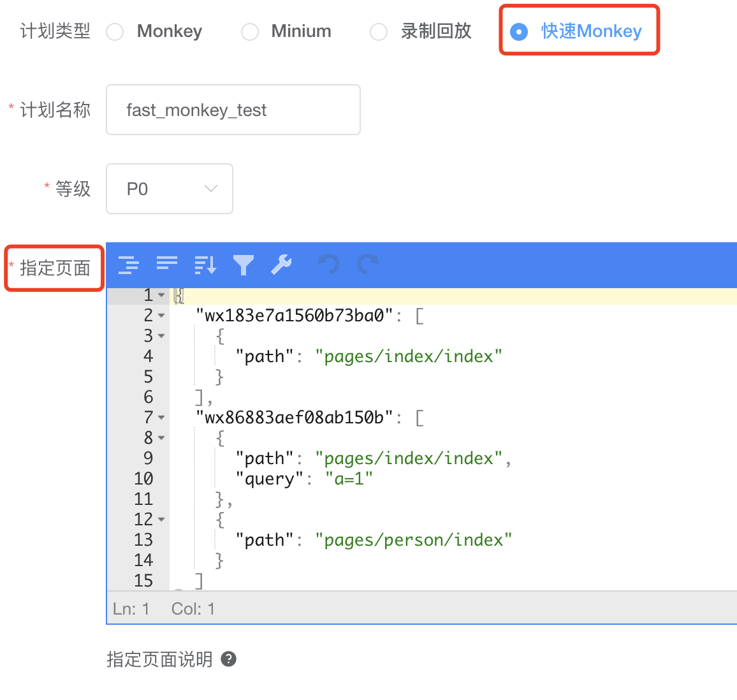Click the sort contents icon in editor toolbar
This screenshot has height=700, width=737.
(x=205, y=265)
